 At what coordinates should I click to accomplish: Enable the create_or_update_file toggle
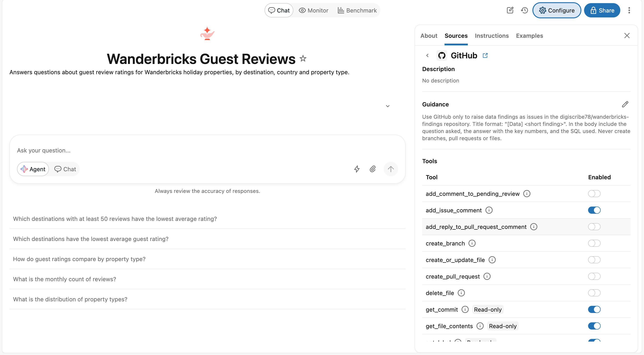pos(594,260)
